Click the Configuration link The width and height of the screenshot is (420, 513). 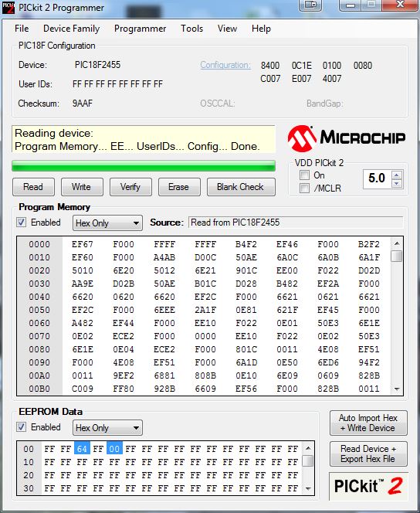click(225, 65)
